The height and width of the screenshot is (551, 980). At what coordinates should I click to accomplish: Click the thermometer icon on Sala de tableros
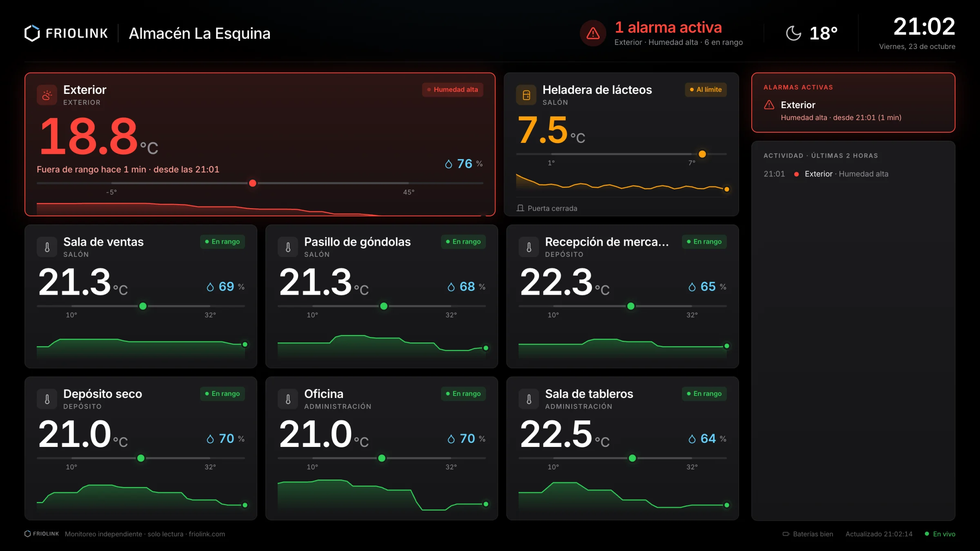[529, 399]
